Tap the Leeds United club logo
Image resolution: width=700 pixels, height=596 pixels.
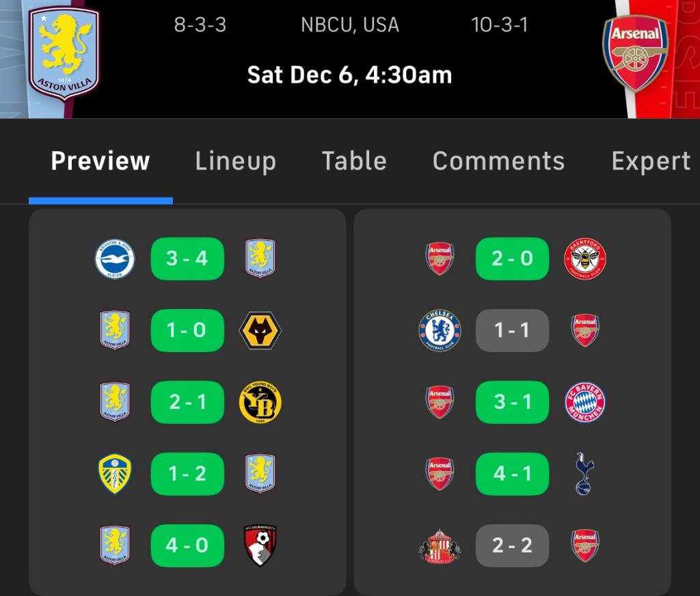(x=114, y=474)
